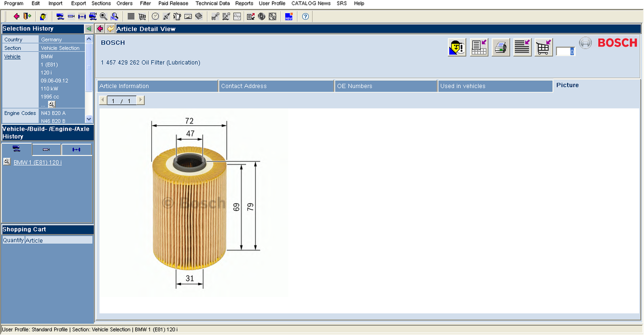This screenshot has width=644, height=335.
Task: Click the vehicle details wrench icon below 1995 cc
Action: coord(51,104)
